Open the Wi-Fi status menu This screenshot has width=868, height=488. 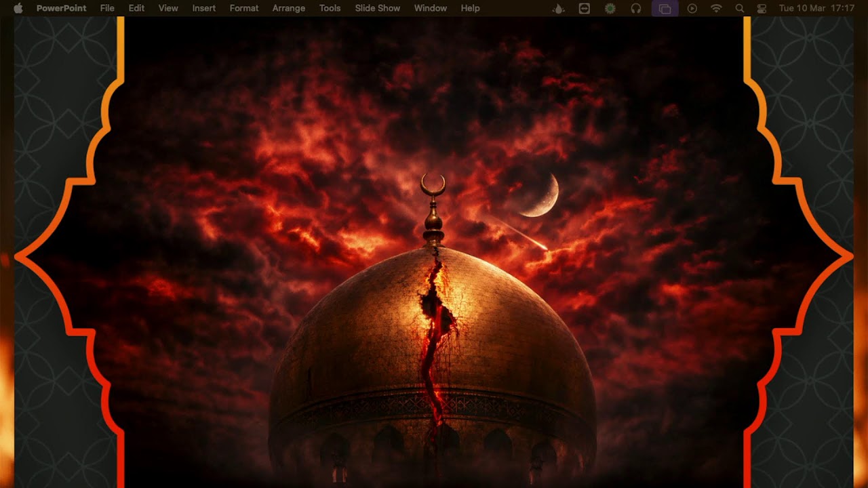(716, 8)
